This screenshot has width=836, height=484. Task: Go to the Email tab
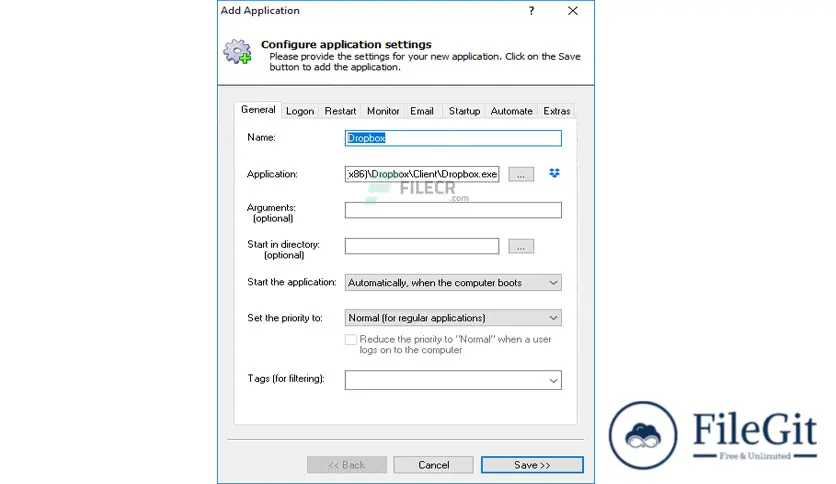pos(422,111)
